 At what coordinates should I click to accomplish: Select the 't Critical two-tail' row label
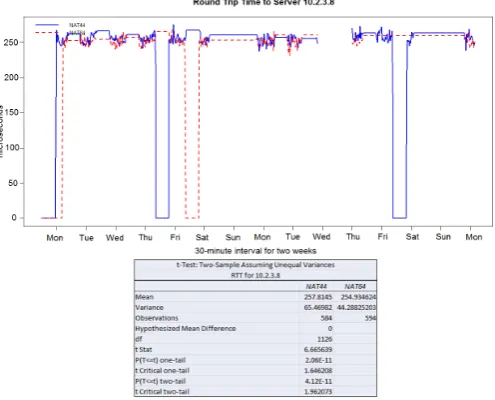(x=162, y=391)
